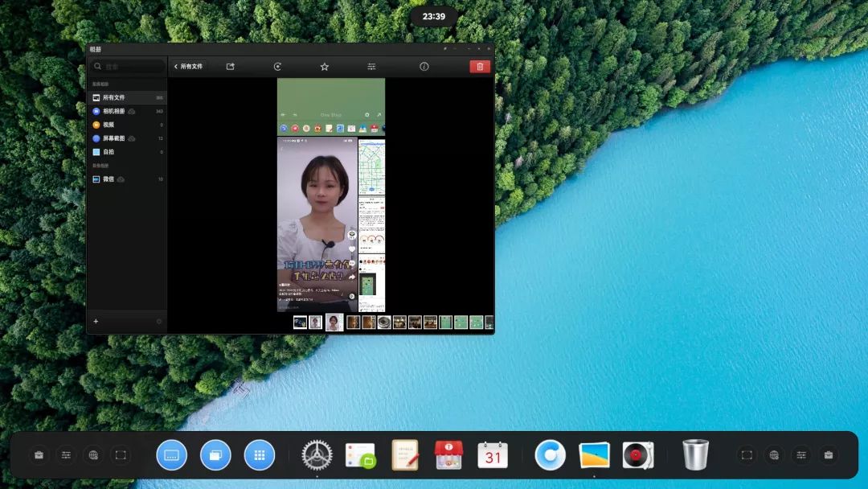Click the cloud icon beside 屏幕截图

coord(132,138)
